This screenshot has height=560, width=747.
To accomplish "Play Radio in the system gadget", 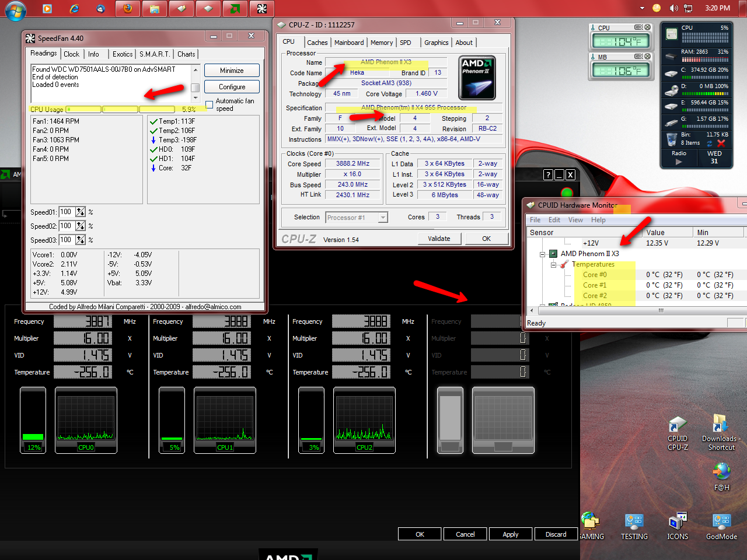I will (679, 162).
